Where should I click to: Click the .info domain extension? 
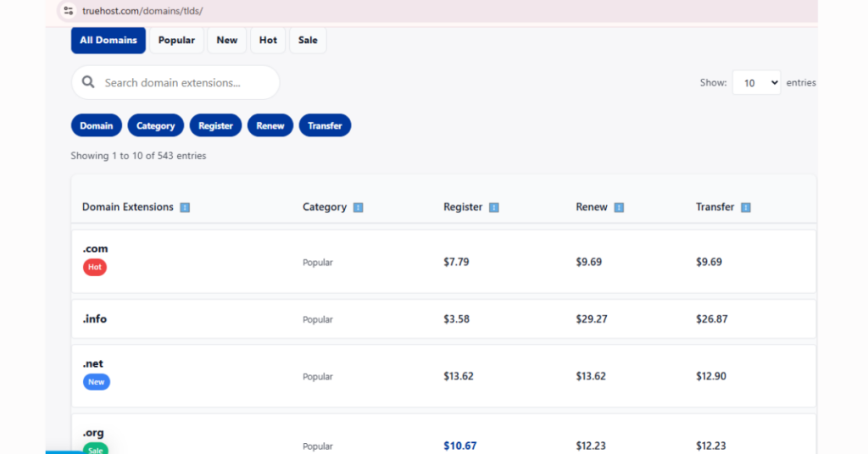pos(95,319)
